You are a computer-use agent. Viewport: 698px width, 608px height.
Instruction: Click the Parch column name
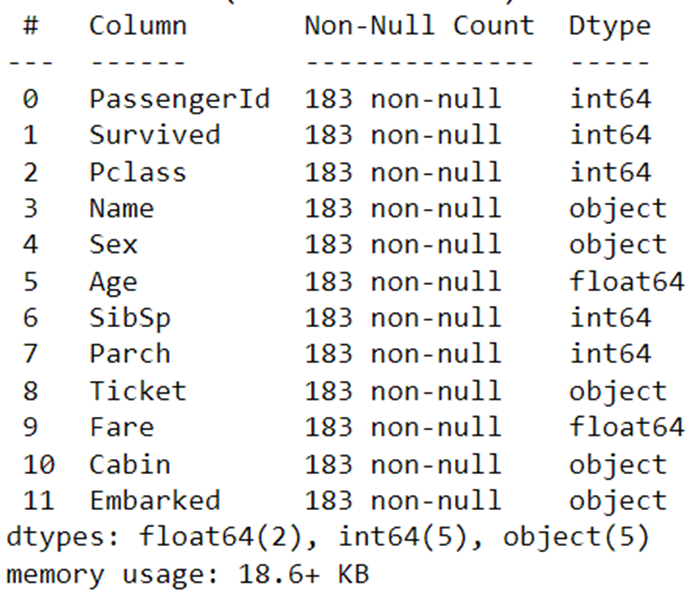130,354
